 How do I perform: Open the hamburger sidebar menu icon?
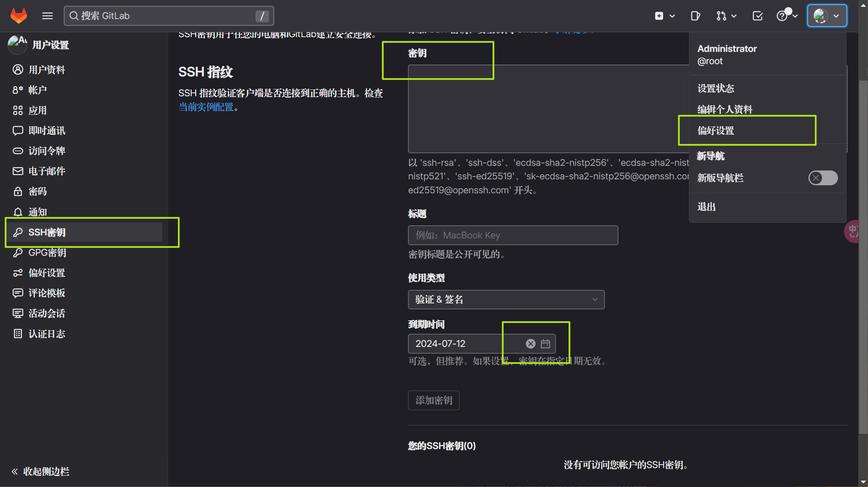[x=47, y=16]
